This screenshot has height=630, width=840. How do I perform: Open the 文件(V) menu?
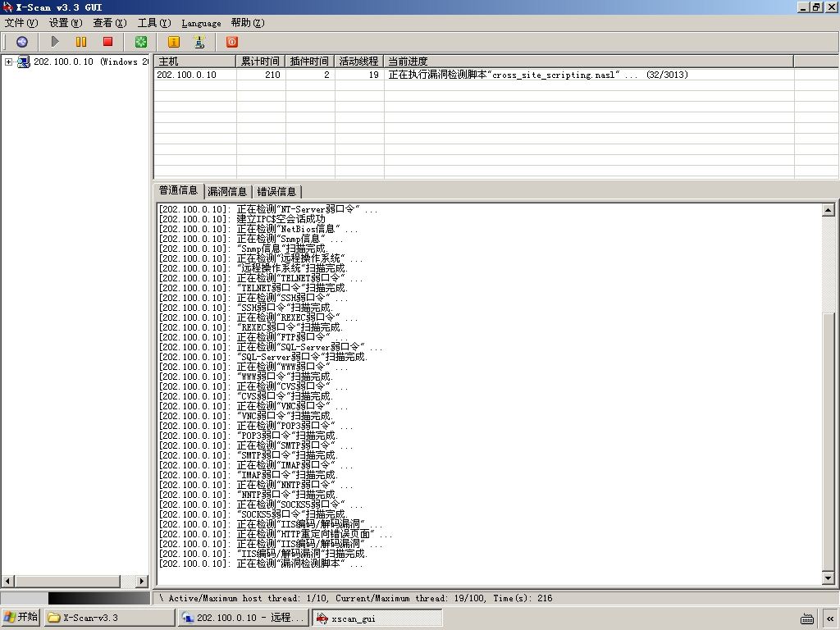21,23
